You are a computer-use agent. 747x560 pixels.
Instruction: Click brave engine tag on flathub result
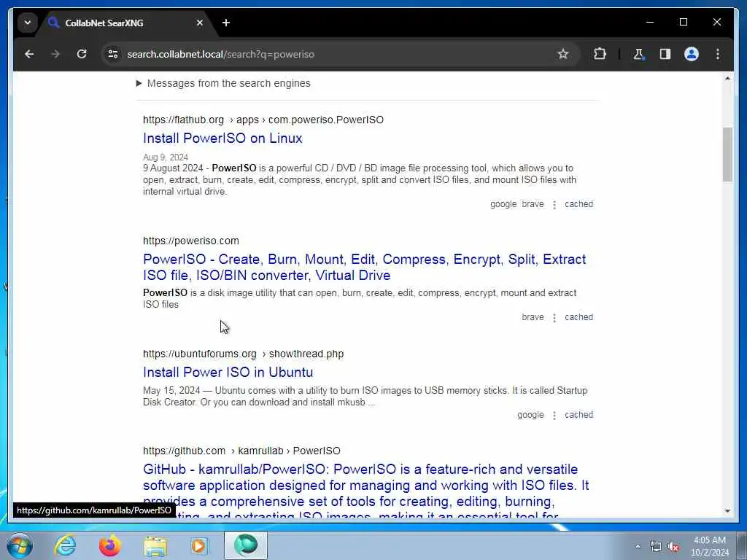click(x=533, y=204)
